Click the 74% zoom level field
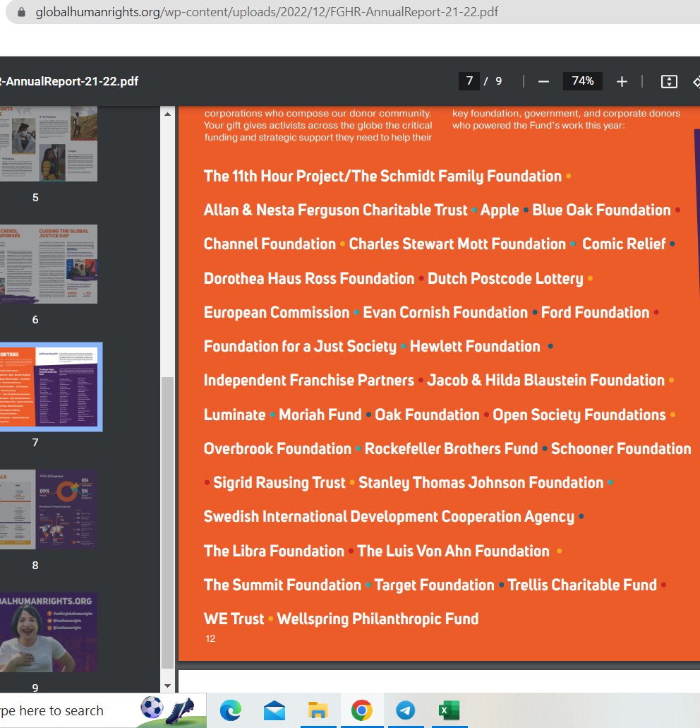This screenshot has height=728, width=700. tap(582, 81)
